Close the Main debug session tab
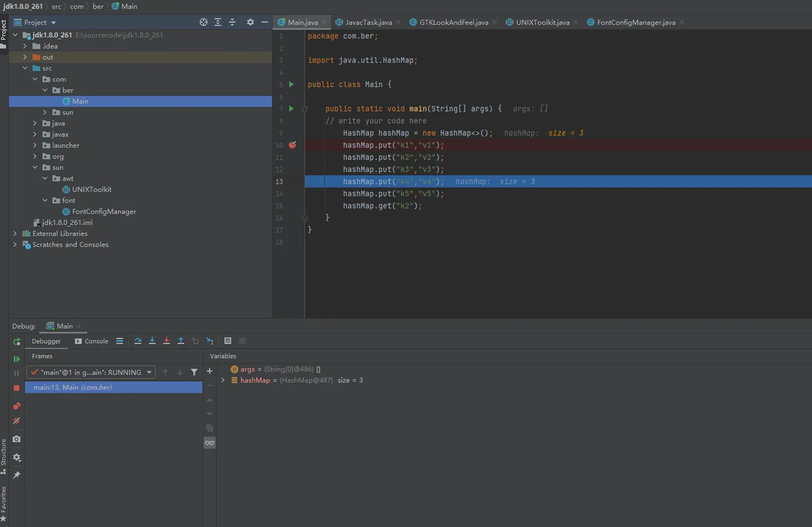Viewport: 812px width, 527px height. click(79, 326)
